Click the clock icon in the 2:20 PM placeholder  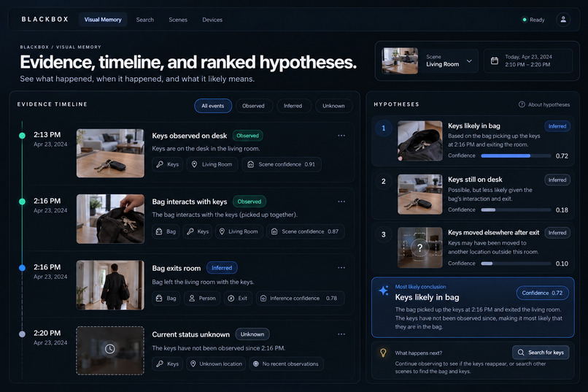[x=109, y=349]
